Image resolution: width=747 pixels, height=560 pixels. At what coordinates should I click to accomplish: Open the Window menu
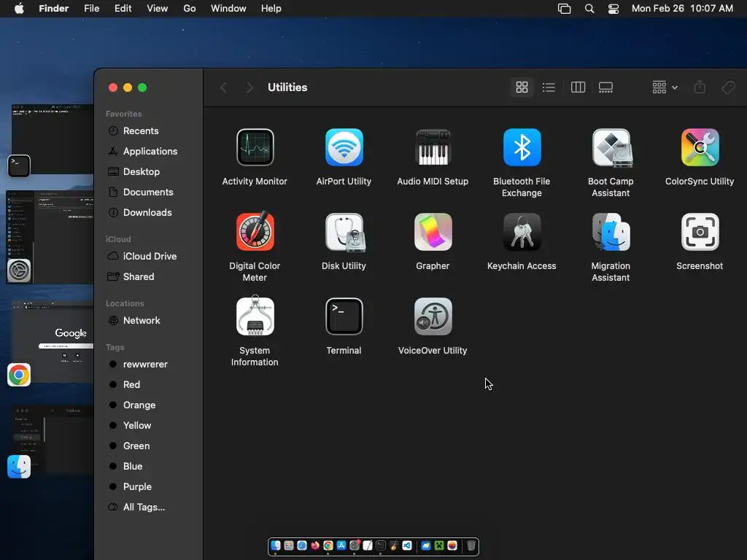point(228,9)
